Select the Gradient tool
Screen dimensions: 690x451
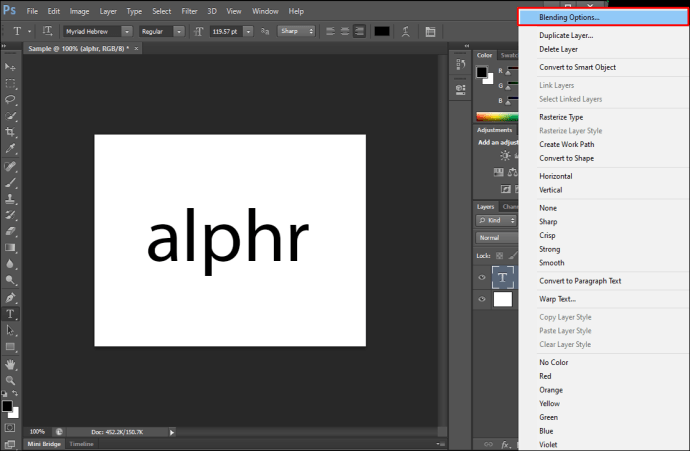coord(10,248)
